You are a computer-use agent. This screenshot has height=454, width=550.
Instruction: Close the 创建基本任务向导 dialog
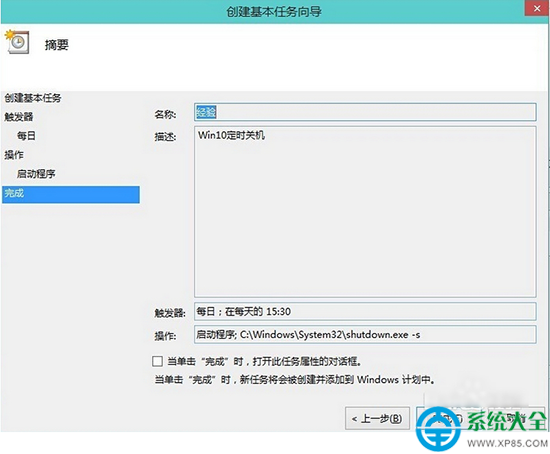537,8
